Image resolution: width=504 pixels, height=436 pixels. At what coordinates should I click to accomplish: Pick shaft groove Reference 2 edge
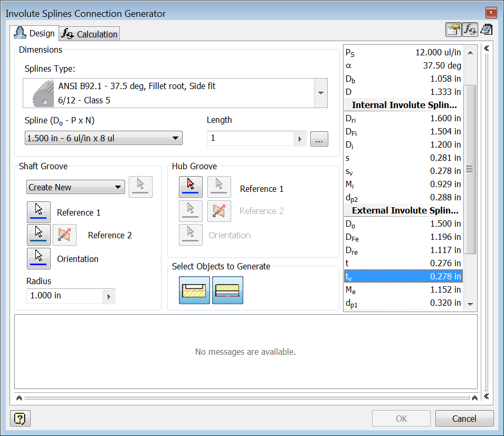click(38, 235)
